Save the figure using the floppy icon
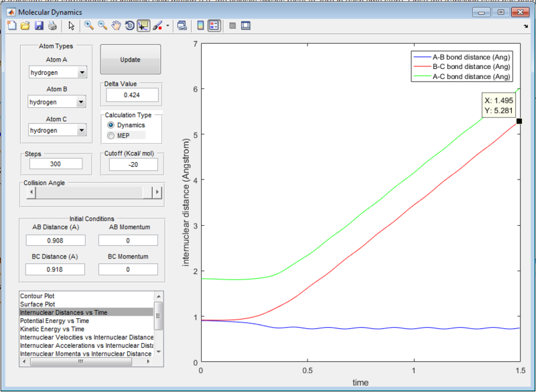536x392 pixels. tap(38, 25)
